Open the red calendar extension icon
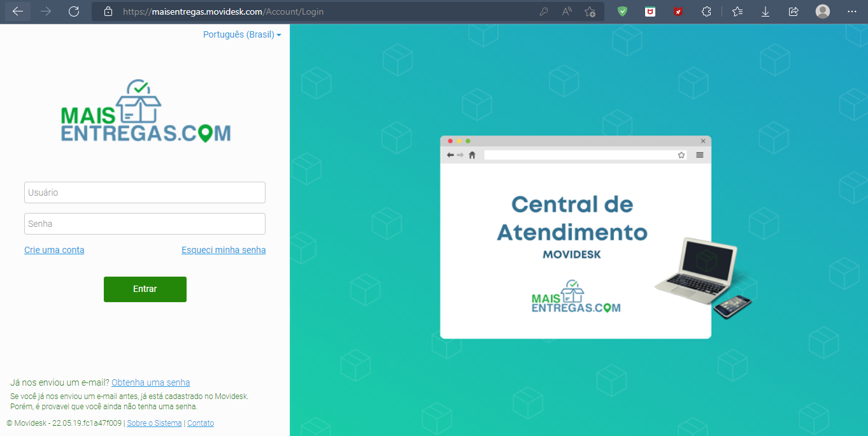Viewport: 868px width, 436px height. click(x=650, y=11)
